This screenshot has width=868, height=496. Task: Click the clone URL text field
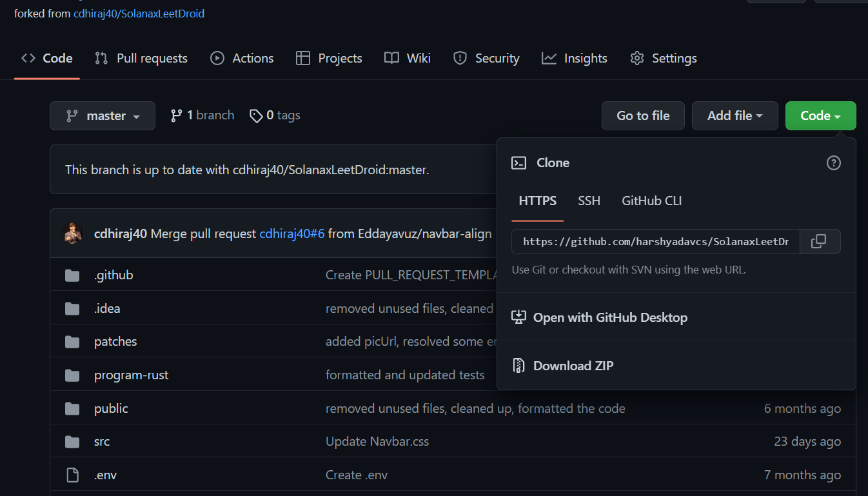[656, 242]
